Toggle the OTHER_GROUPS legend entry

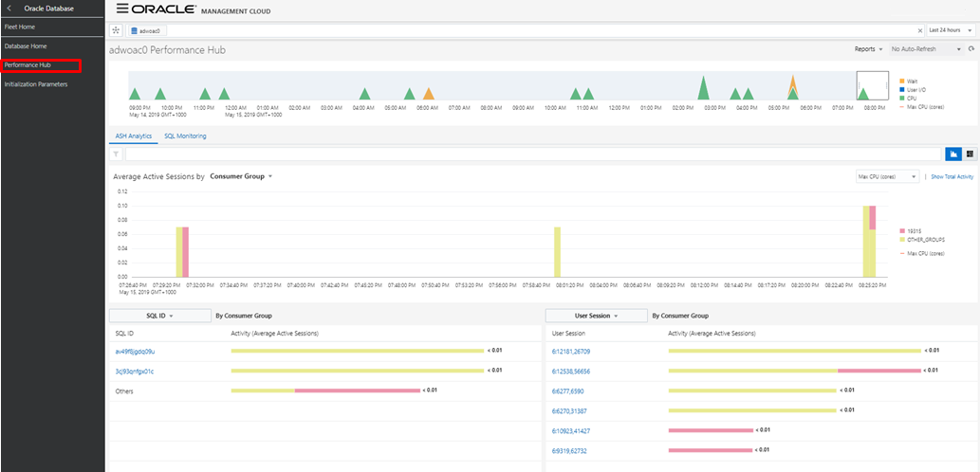pyautogui.click(x=926, y=240)
